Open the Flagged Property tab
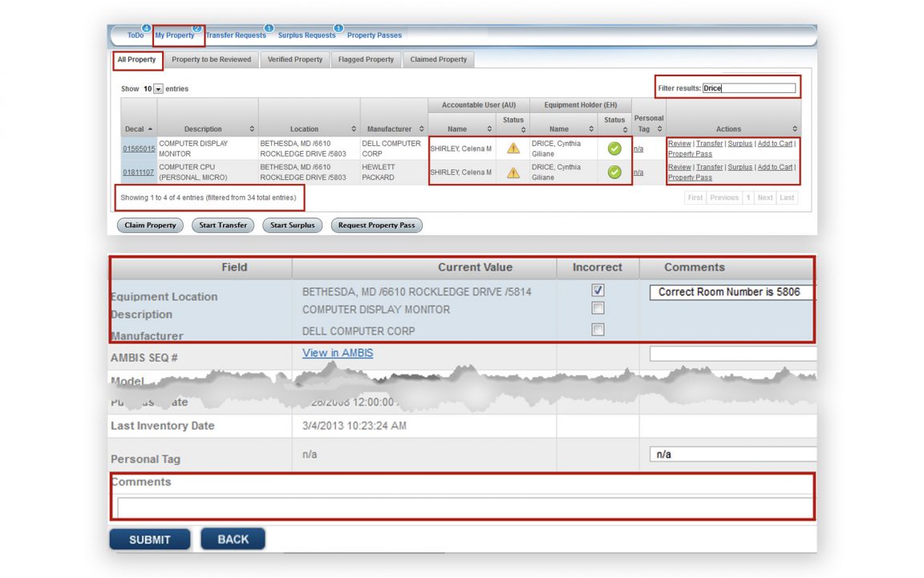 point(366,59)
